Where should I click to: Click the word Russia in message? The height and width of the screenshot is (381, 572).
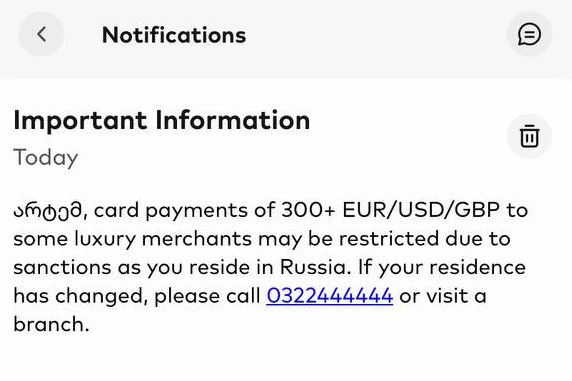click(315, 267)
